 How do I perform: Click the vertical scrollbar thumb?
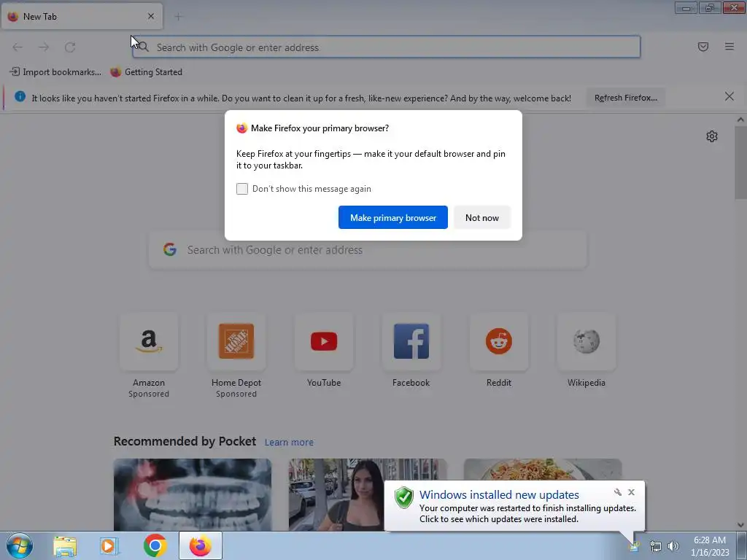(x=740, y=162)
